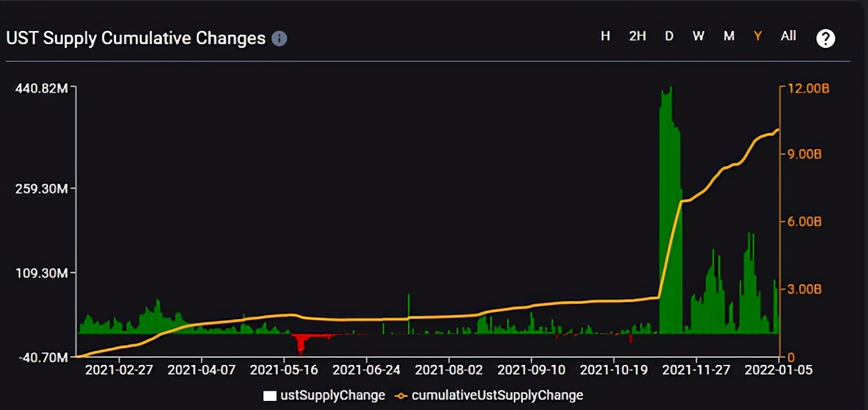This screenshot has height=410, width=868.
Task: Choose the D daily timeframe
Action: [669, 36]
